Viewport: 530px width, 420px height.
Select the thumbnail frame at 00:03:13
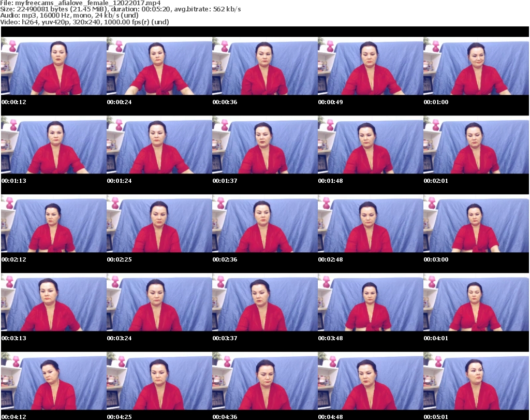54,302
